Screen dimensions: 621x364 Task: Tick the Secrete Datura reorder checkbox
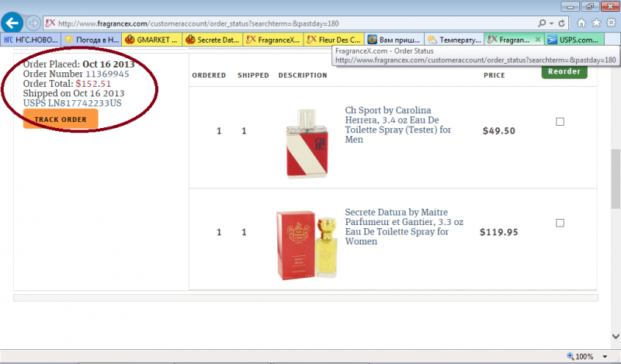560,223
